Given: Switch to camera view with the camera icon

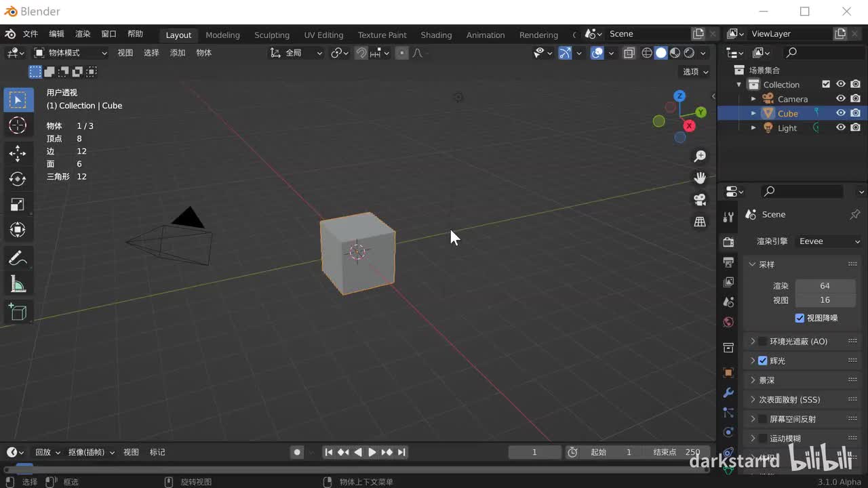Looking at the screenshot, I should (700, 200).
